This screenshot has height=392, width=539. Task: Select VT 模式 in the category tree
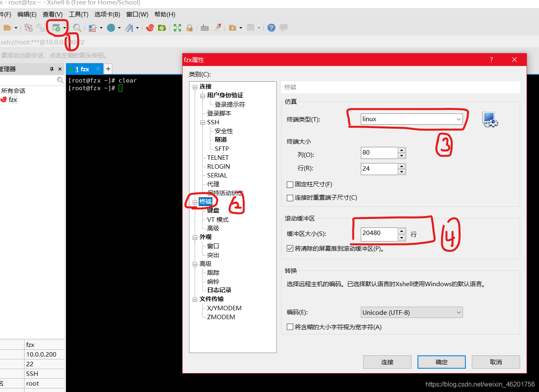[x=218, y=220]
